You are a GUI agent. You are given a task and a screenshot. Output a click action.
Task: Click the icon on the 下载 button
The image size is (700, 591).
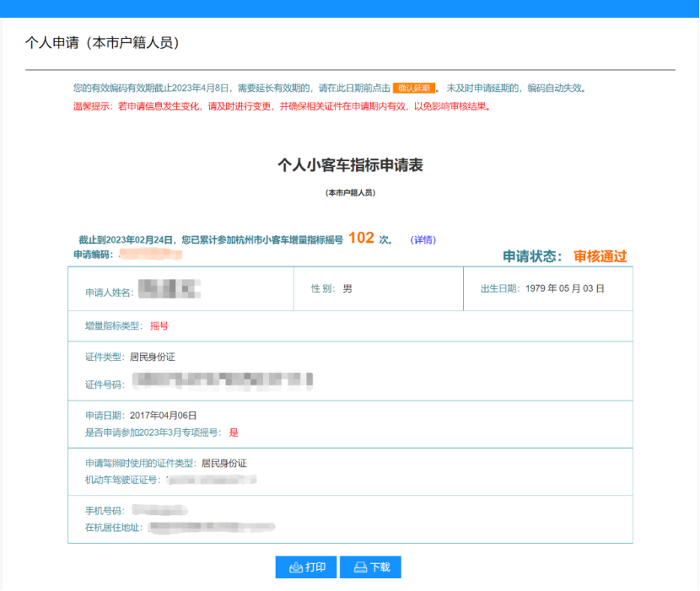[359, 567]
